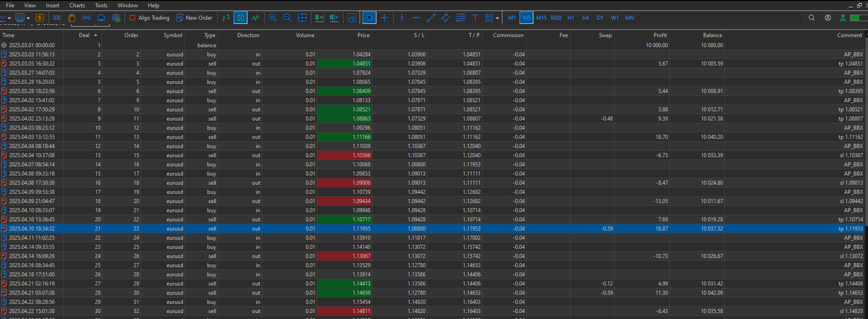This screenshot has width=868, height=319.
Task: Select the equidistant channel tool
Action: click(x=446, y=18)
